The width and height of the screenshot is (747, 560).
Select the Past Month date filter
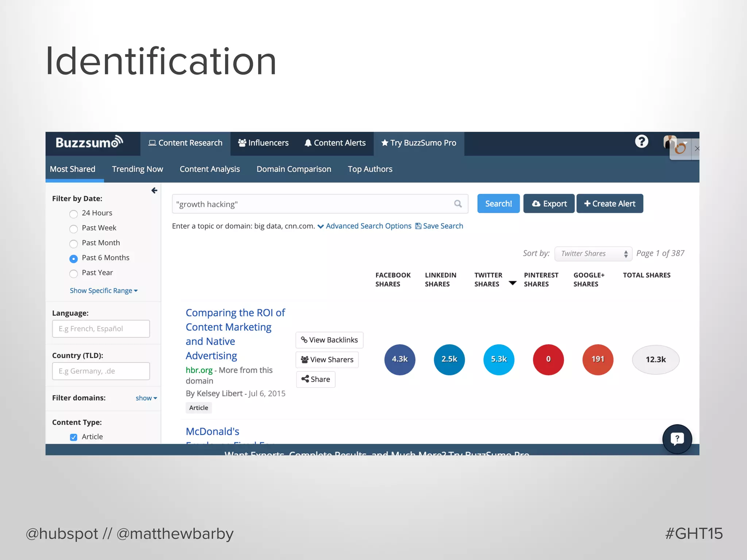tap(74, 244)
